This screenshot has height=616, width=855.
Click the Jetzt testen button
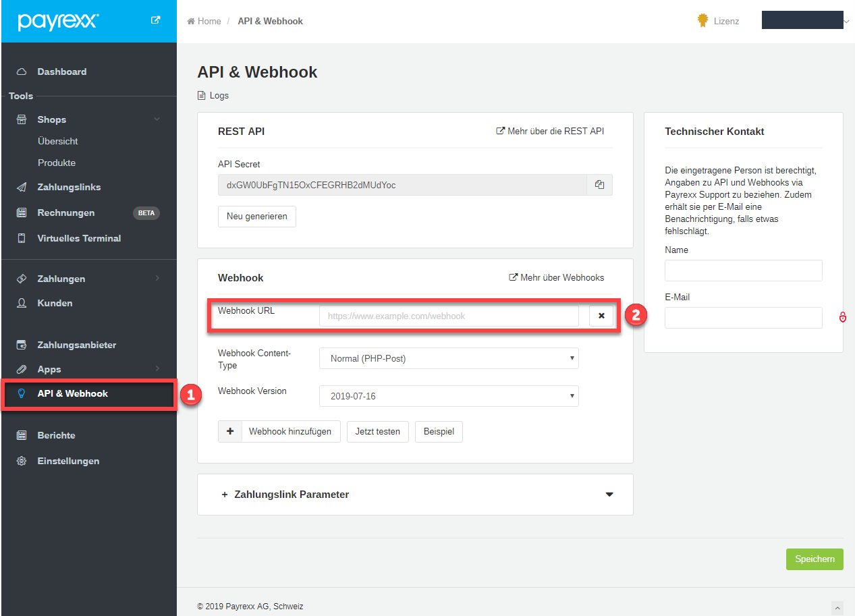(x=378, y=431)
